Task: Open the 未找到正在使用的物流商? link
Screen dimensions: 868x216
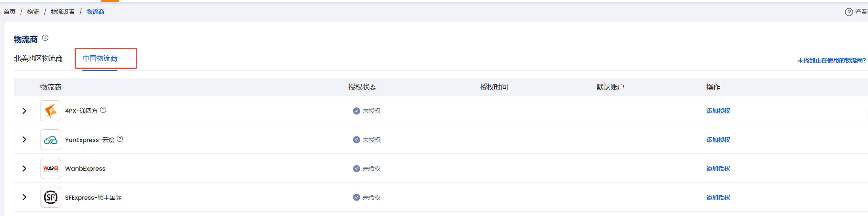Action: [831, 60]
